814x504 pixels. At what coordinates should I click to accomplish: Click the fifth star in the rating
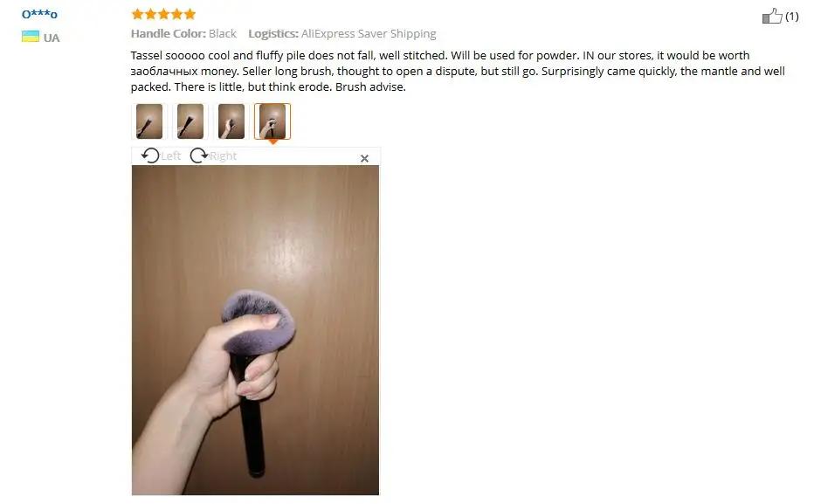190,13
